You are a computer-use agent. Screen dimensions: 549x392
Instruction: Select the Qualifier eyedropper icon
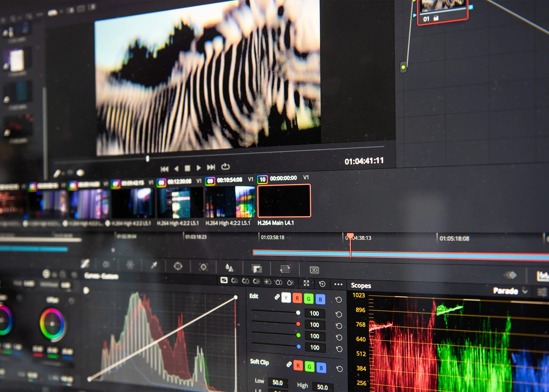click(154, 265)
